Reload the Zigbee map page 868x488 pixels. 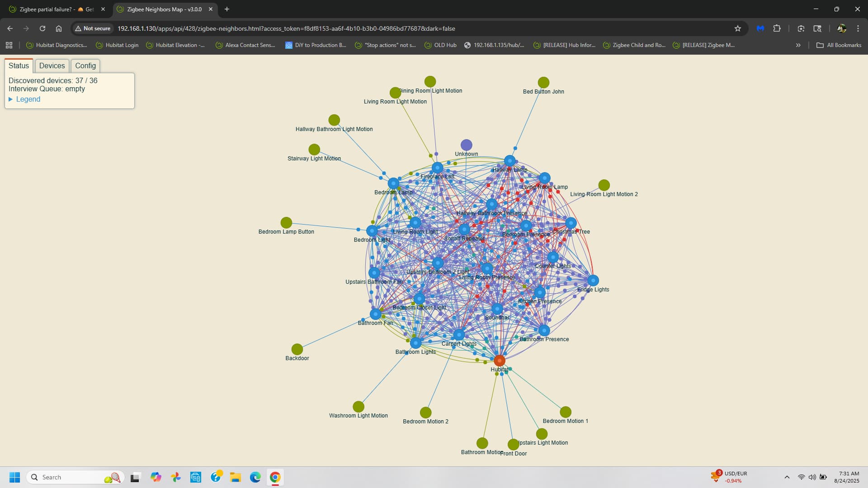pos(42,28)
